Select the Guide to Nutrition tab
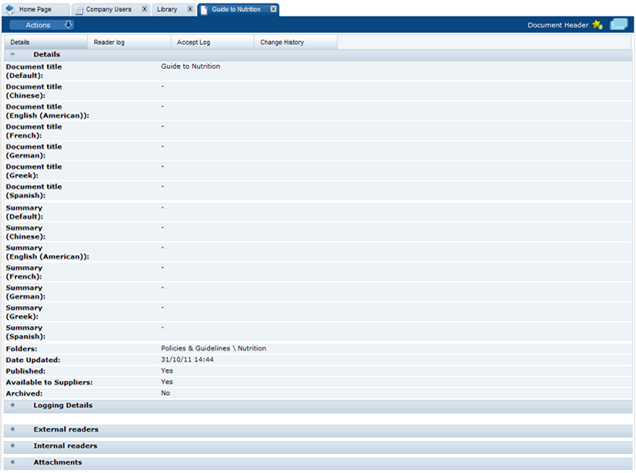Screen dimensions: 636x473 [x=236, y=9]
